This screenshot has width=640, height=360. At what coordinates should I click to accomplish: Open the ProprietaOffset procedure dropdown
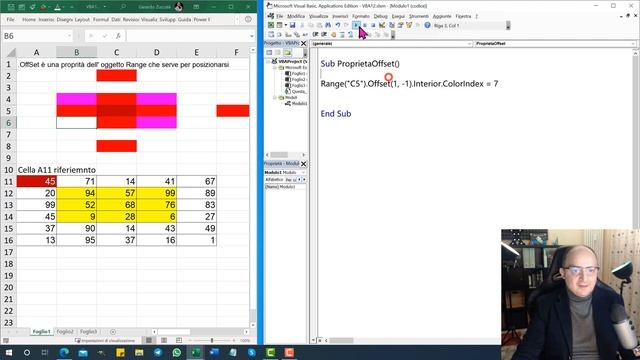pyautogui.click(x=633, y=43)
